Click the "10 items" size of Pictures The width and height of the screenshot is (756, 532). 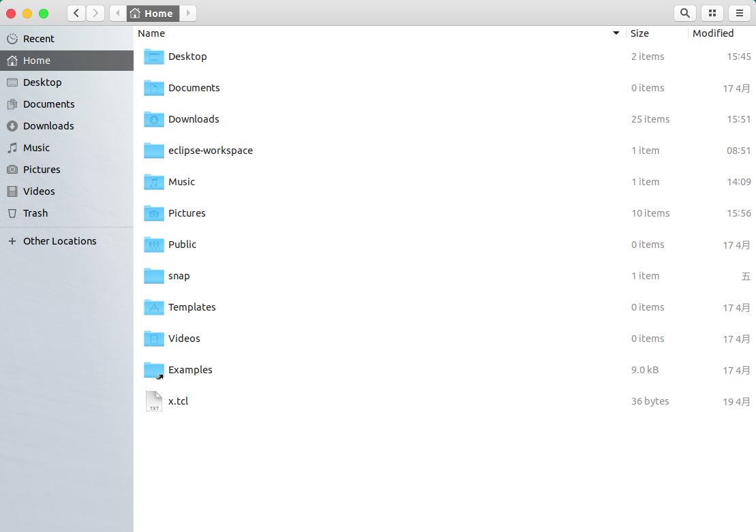tap(650, 213)
